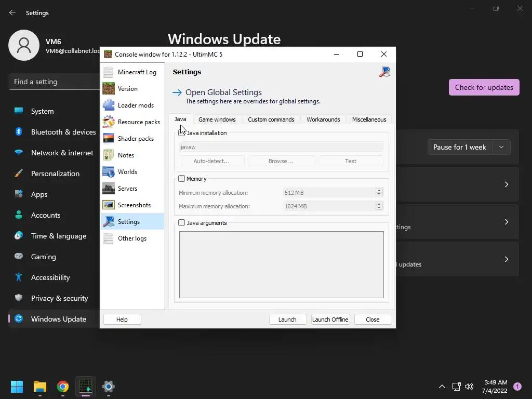Open the Screenshots page icon
Image resolution: width=532 pixels, height=399 pixels.
pos(109,205)
